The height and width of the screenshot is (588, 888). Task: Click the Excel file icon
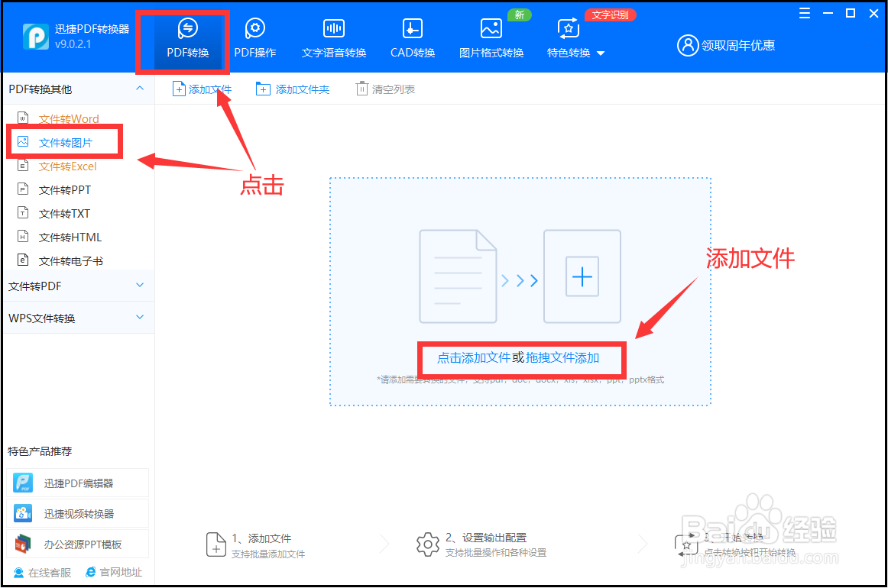[x=23, y=165]
